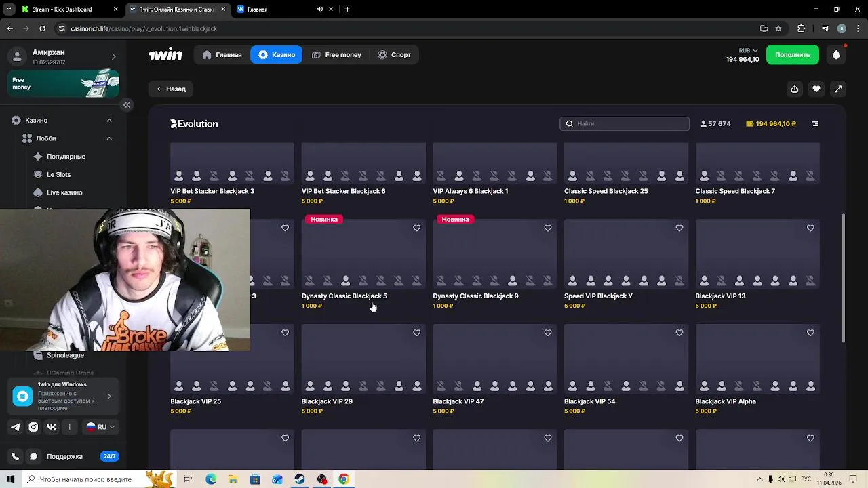Open the RU language selector
The height and width of the screenshot is (488, 868).
pyautogui.click(x=100, y=427)
